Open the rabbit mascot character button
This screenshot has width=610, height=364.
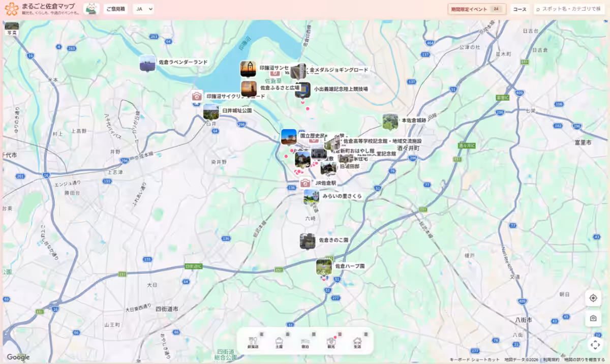coord(91,9)
